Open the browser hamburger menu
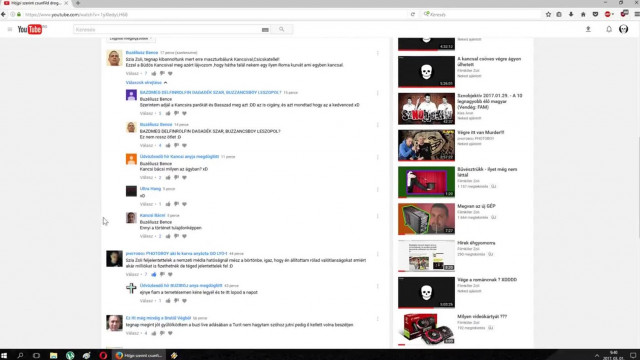This screenshot has height=360, width=640. [637, 14]
